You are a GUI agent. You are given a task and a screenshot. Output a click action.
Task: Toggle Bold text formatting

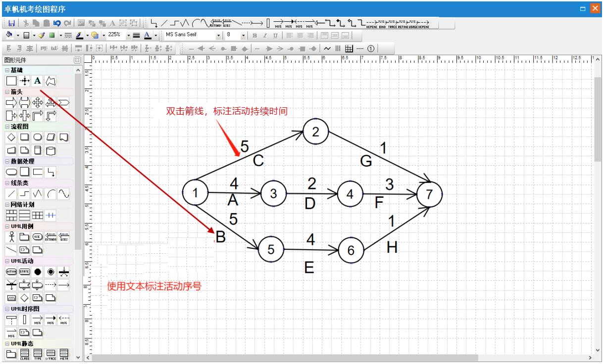click(254, 36)
